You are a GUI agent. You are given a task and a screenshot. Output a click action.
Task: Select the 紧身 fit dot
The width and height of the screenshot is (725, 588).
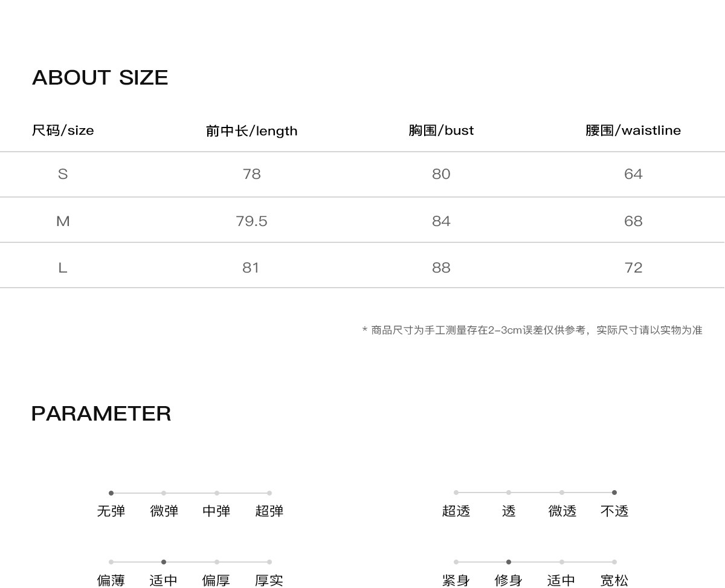[x=456, y=562]
